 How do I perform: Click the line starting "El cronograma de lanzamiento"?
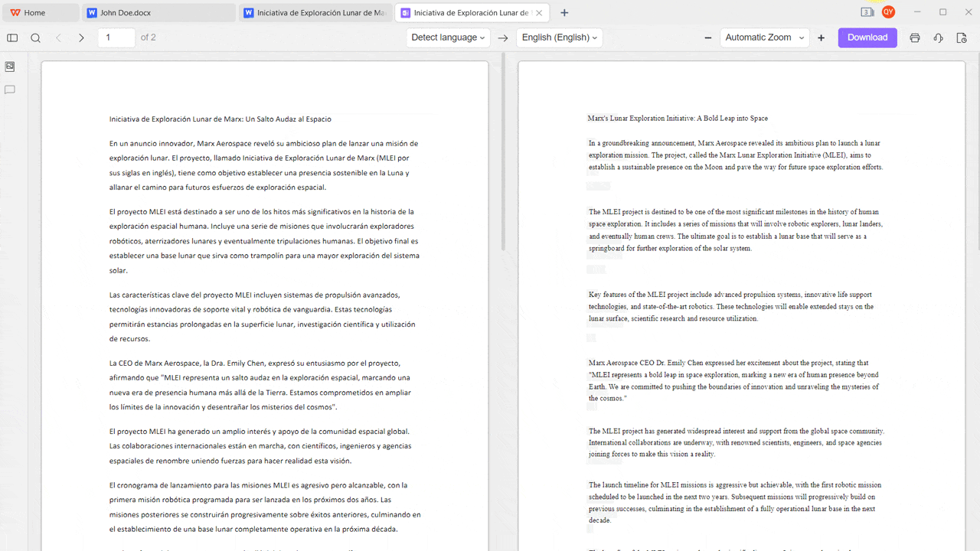pyautogui.click(x=259, y=485)
